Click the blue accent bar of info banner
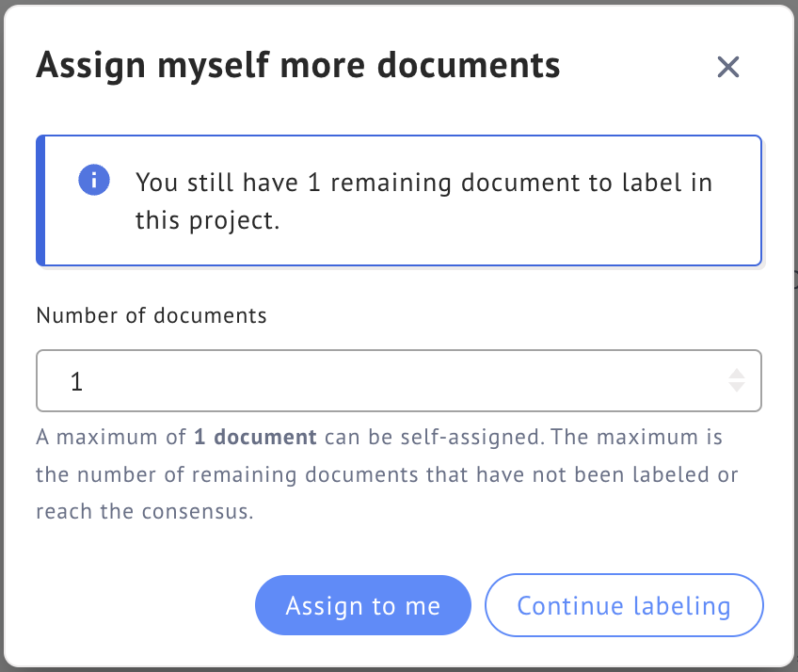 (40, 200)
